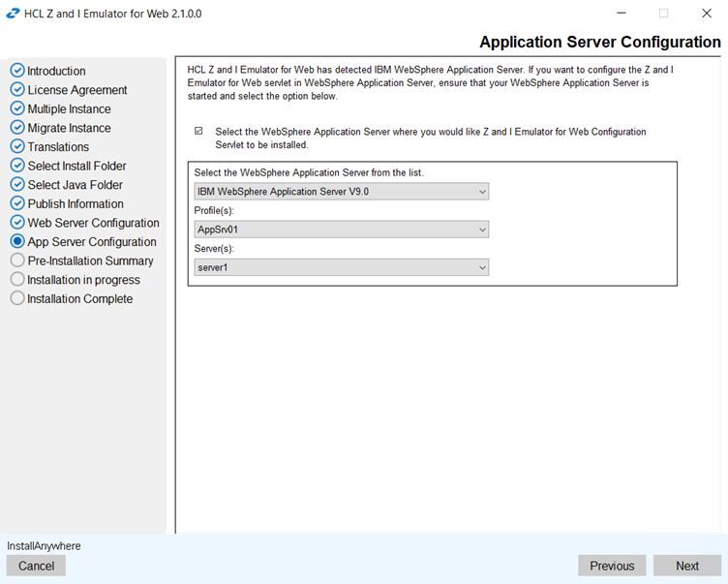The height and width of the screenshot is (584, 728).
Task: Open the Profile(s) AppSrv01 dropdown
Action: pyautogui.click(x=341, y=230)
